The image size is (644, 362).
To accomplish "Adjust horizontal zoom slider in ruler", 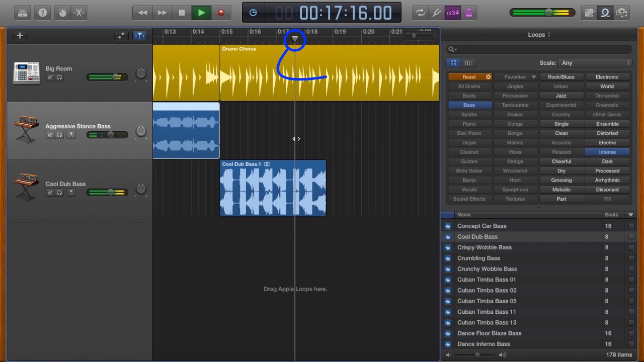I will 418,35.
